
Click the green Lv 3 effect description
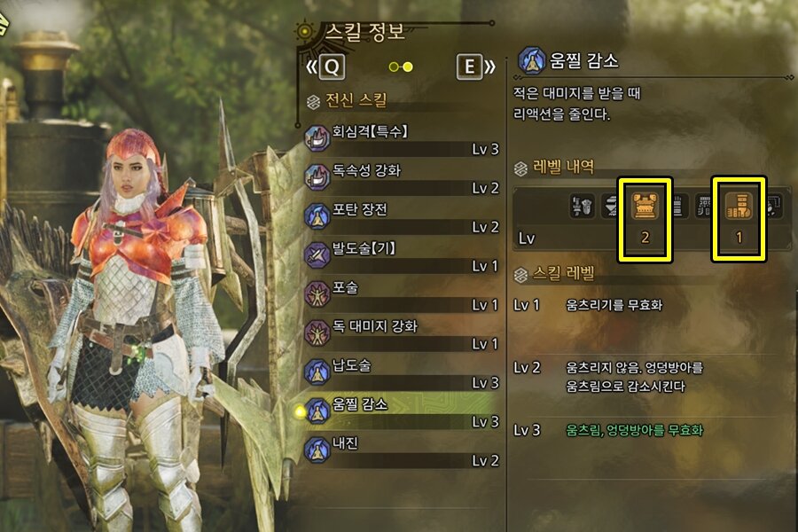pyautogui.click(x=634, y=430)
